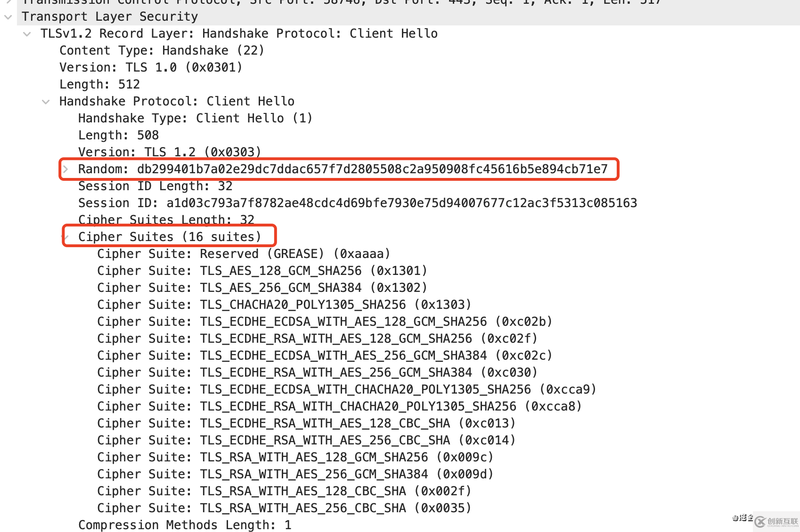Select Handshake Type: Client Hello row
The height and width of the screenshot is (532, 800).
195,118
